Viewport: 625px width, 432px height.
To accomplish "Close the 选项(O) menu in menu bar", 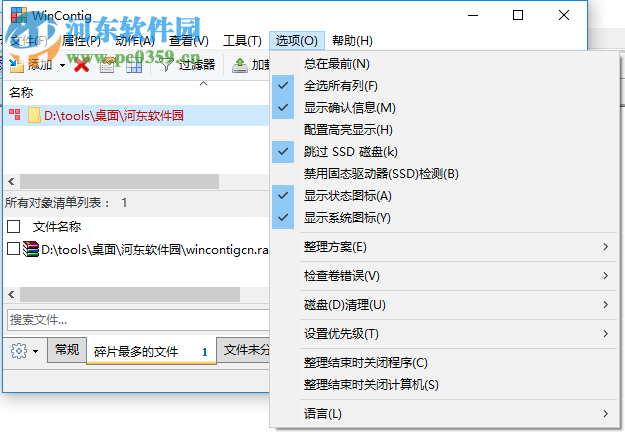I will click(x=297, y=41).
